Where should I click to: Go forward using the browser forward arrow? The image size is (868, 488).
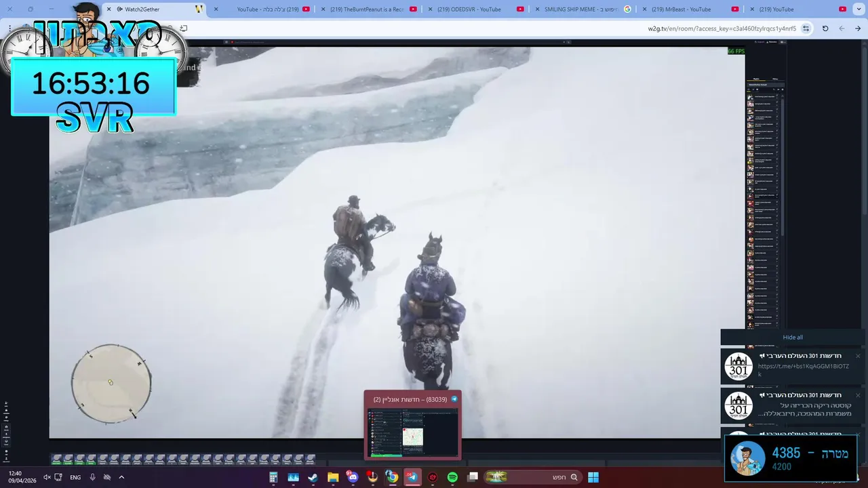pyautogui.click(x=842, y=28)
